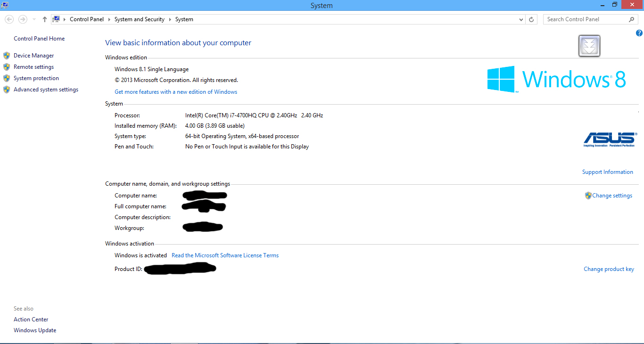644x344 pixels.
Task: Open Help via the blue question mark
Action: [x=639, y=33]
